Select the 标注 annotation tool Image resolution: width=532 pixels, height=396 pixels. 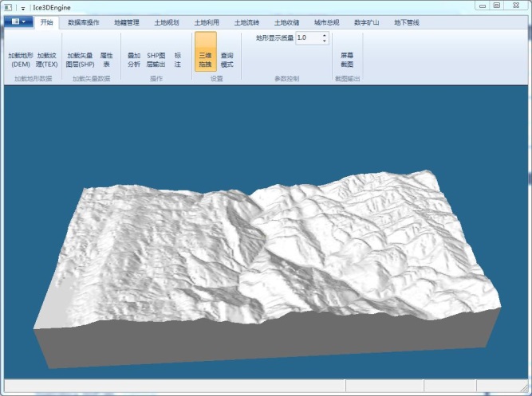click(178, 59)
